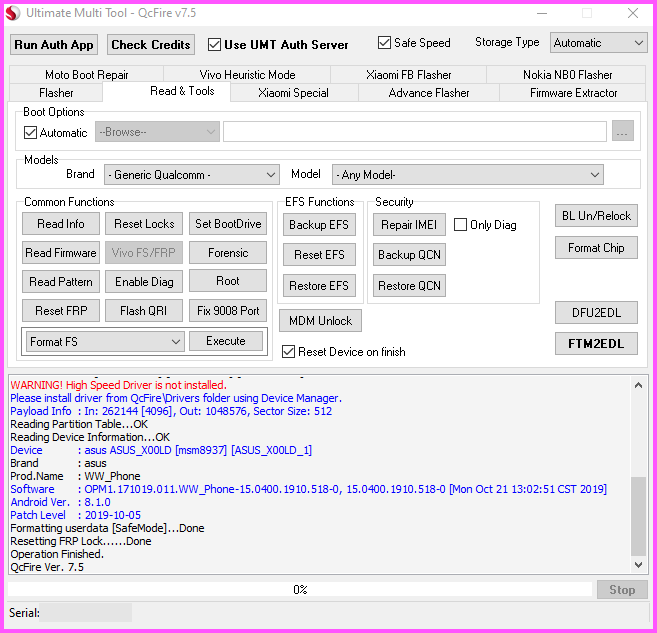Click the Format Chip button
Image resolution: width=657 pixels, height=633 pixels.
point(596,248)
